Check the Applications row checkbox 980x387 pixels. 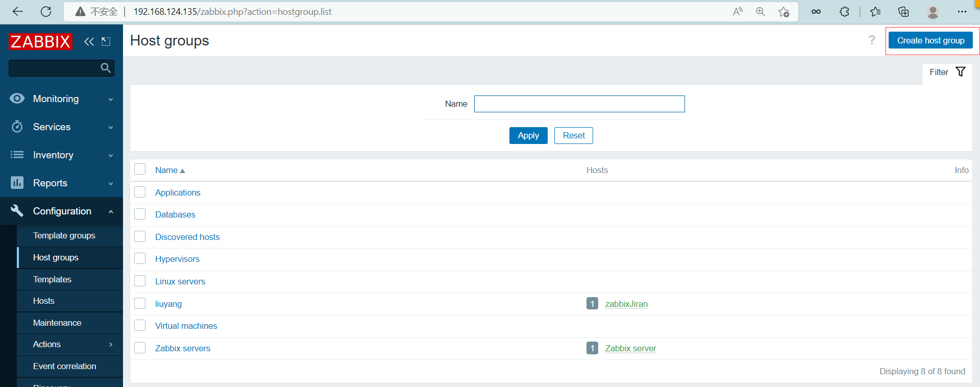click(140, 192)
